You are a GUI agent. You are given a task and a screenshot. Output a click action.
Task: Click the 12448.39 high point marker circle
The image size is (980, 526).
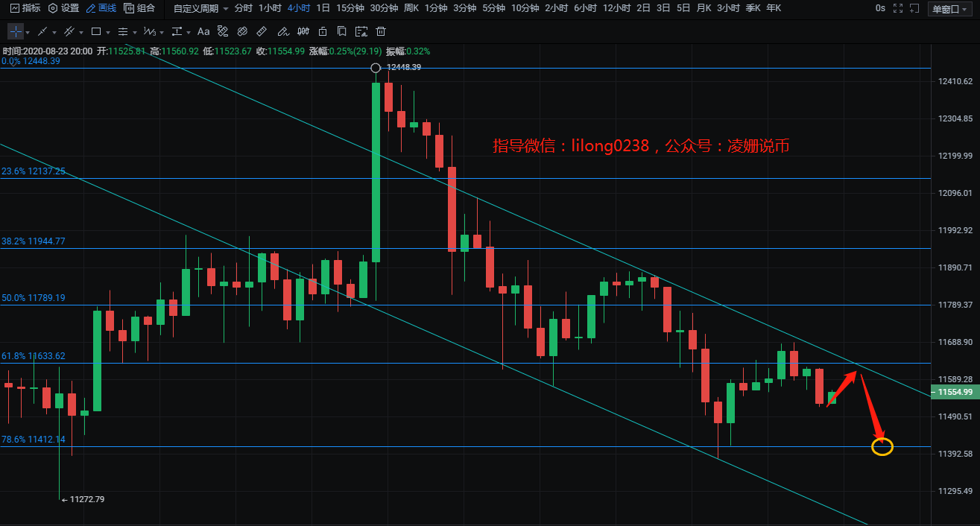click(x=376, y=68)
